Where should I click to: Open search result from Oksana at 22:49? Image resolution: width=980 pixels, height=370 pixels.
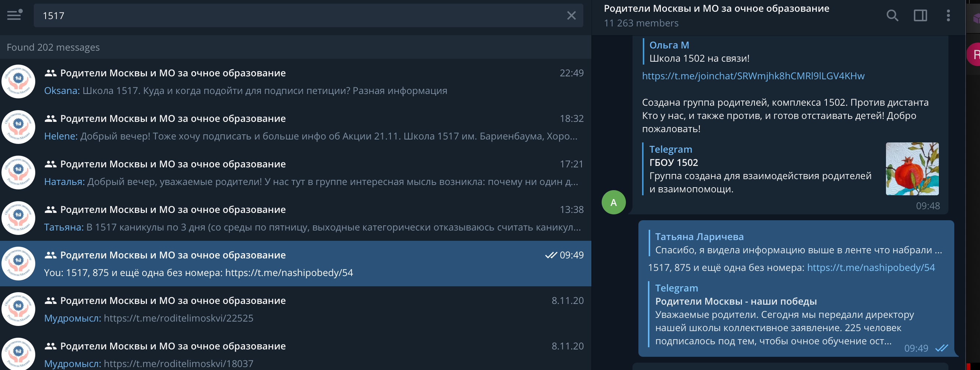coord(296,81)
